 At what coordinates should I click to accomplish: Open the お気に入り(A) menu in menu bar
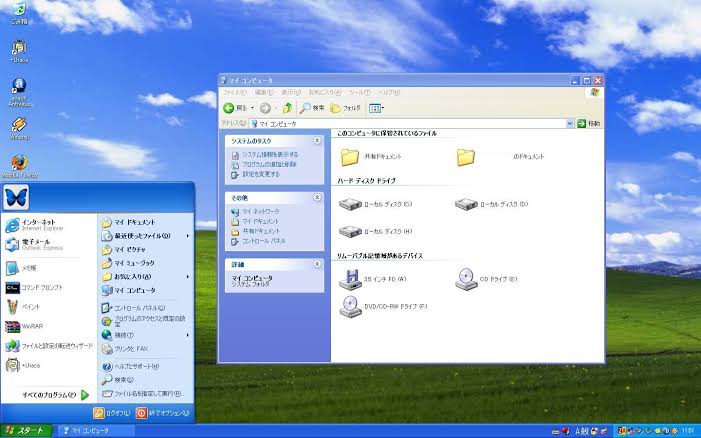tap(325, 92)
